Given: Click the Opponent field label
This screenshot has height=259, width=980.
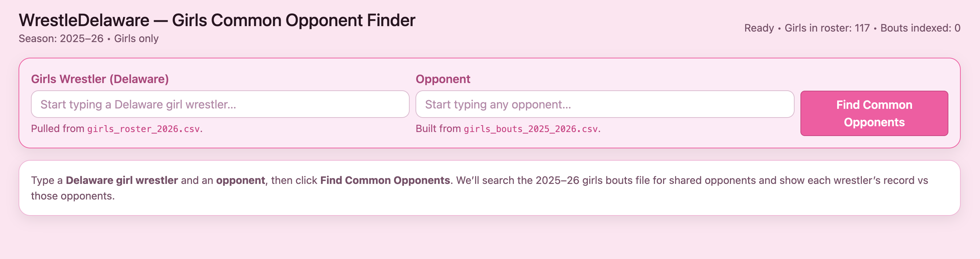Looking at the screenshot, I should point(443,79).
